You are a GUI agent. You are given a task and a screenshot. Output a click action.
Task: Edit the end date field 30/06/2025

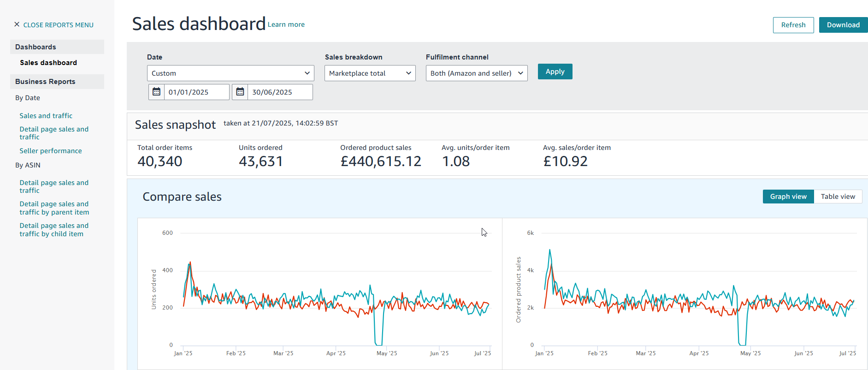279,92
